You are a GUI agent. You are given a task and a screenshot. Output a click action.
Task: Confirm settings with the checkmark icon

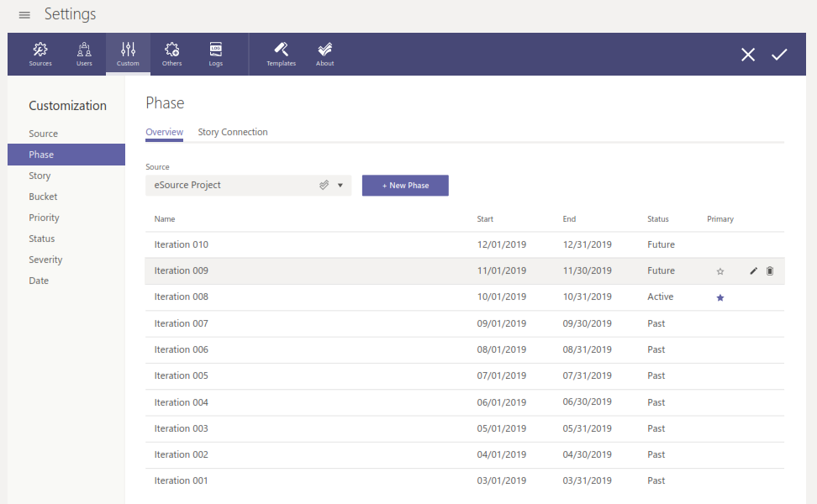779,55
